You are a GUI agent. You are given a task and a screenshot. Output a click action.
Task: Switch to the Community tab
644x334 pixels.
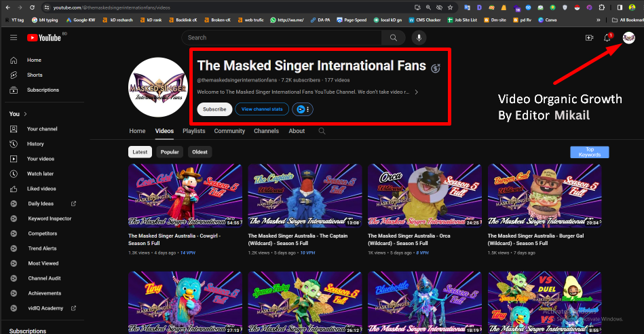pyautogui.click(x=229, y=131)
